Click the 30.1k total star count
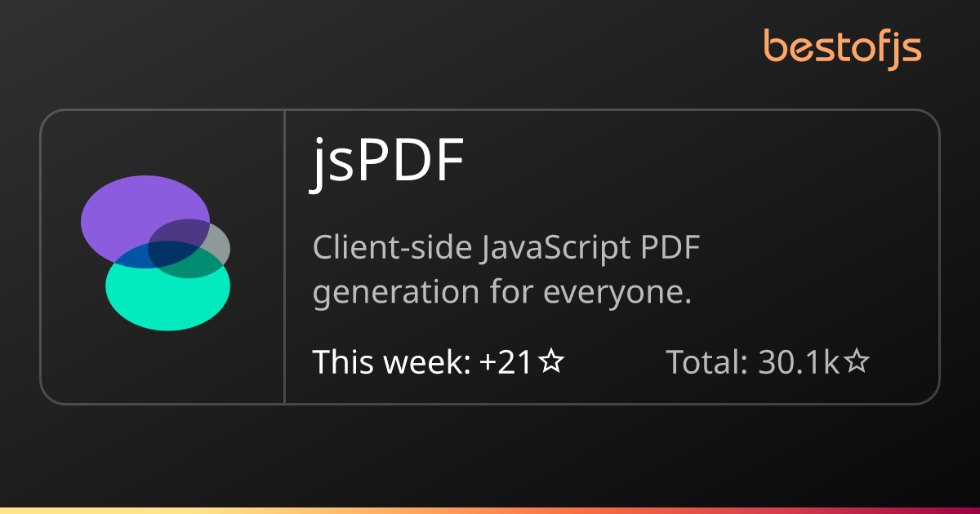980x514 pixels. (799, 361)
